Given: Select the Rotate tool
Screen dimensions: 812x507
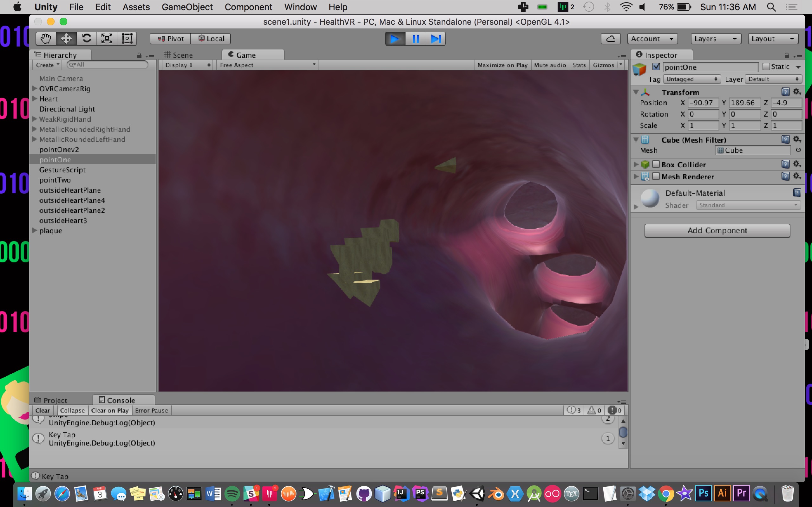Looking at the screenshot, I should [87, 39].
